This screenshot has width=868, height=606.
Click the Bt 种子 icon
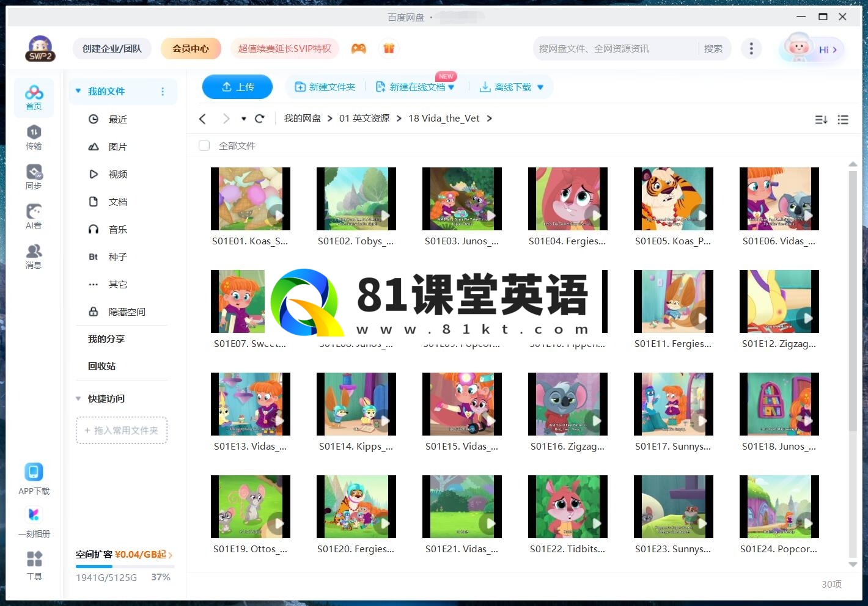94,257
